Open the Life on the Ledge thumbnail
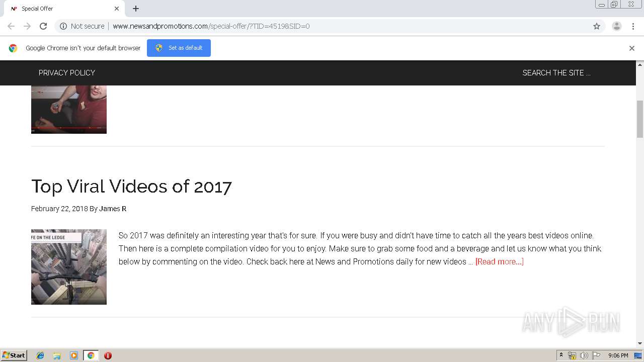Image resolution: width=644 pixels, height=362 pixels. (x=69, y=267)
